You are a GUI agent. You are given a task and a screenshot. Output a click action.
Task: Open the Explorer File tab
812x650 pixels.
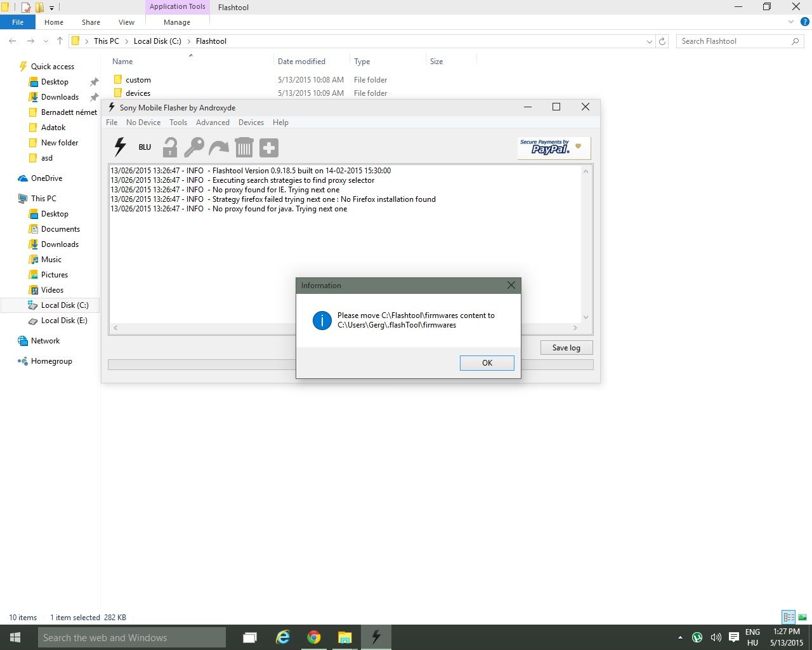click(18, 22)
